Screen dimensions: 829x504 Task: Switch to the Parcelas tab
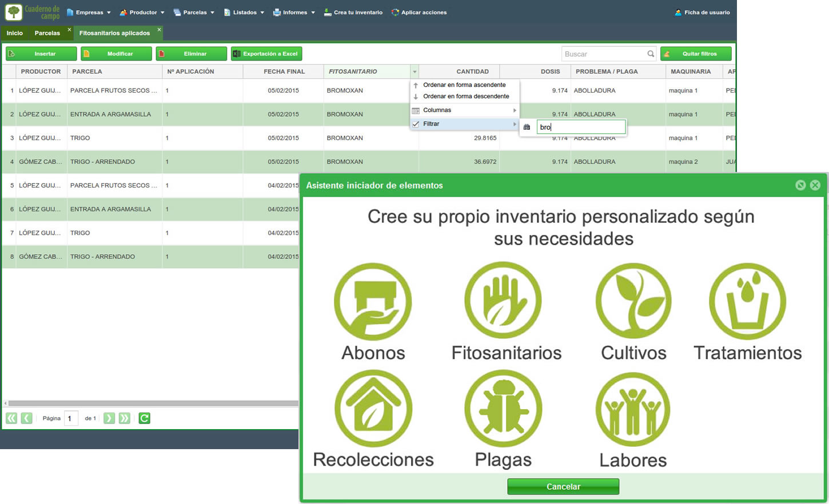[x=47, y=33]
